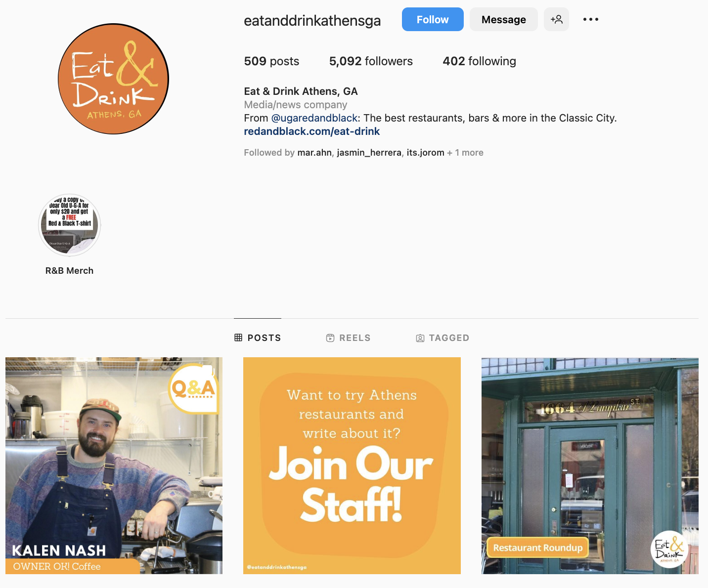Click the tagged photo icon
The height and width of the screenshot is (588, 708).
click(x=420, y=338)
